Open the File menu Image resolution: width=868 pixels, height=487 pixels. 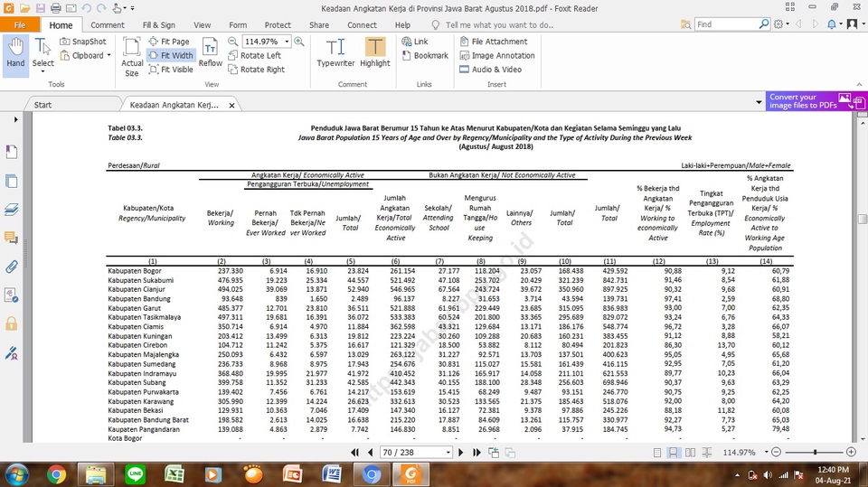point(20,25)
